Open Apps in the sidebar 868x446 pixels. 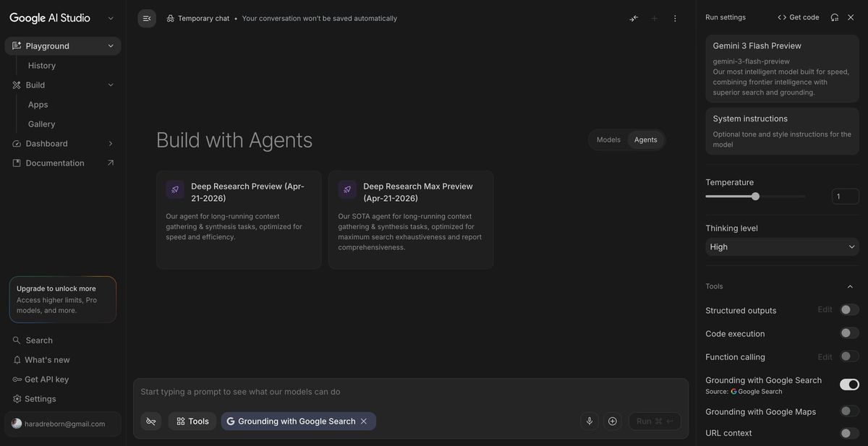[x=38, y=105]
